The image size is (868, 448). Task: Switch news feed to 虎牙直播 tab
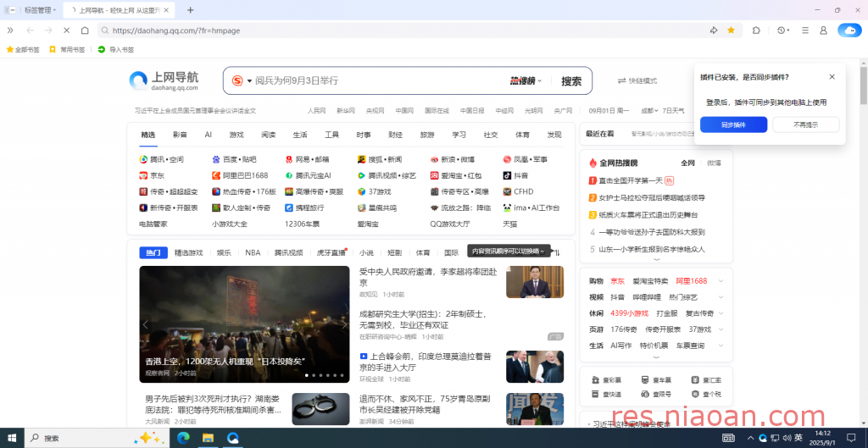[331, 252]
